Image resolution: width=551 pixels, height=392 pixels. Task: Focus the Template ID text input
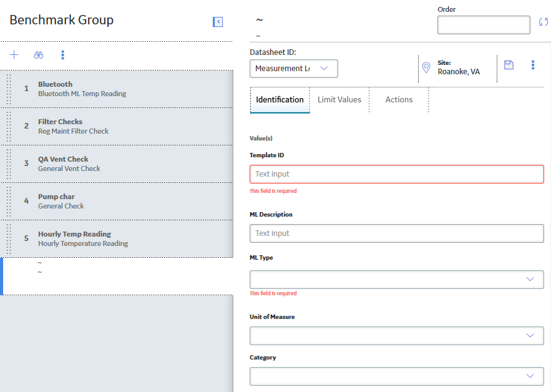click(397, 174)
